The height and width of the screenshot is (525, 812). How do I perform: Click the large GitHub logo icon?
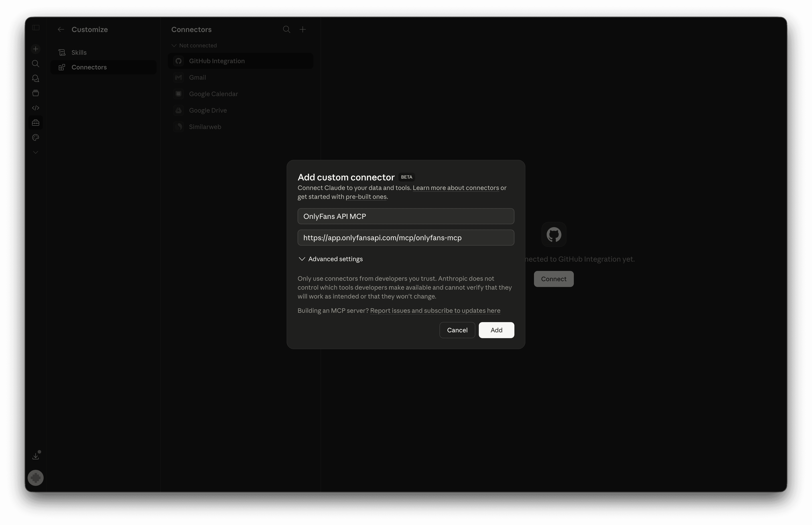(554, 234)
